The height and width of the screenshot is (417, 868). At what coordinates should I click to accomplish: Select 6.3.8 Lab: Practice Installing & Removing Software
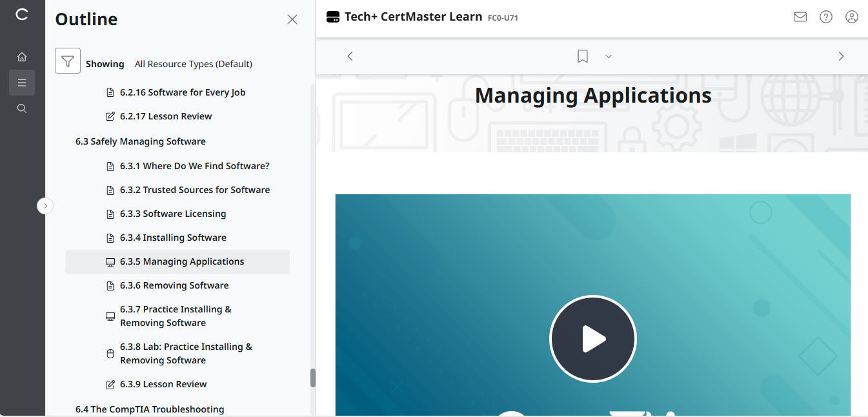(186, 353)
